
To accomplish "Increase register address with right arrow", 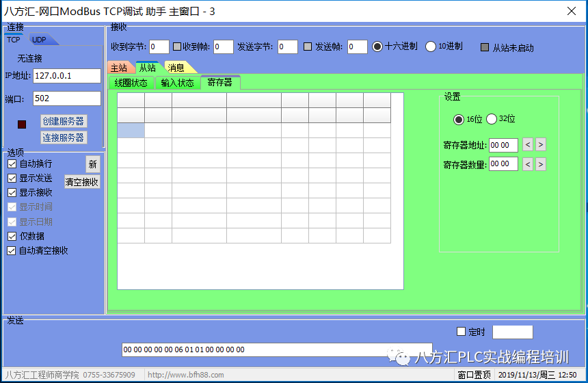I will 541,144.
